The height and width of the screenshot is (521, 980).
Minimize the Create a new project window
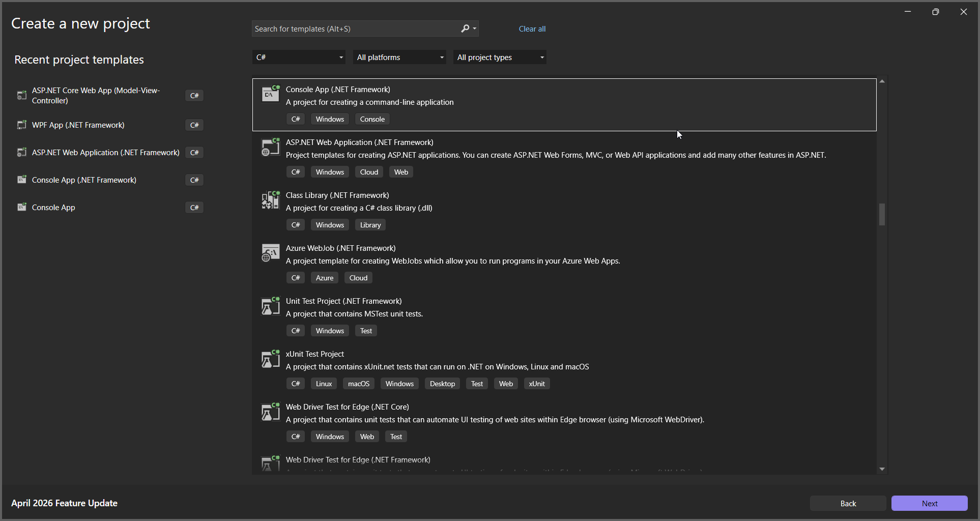click(x=907, y=12)
